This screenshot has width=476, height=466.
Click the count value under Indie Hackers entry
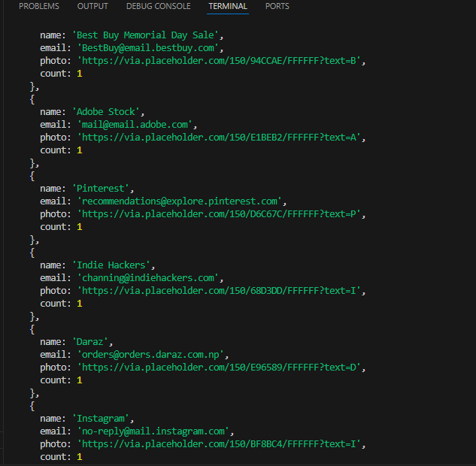pyautogui.click(x=80, y=304)
